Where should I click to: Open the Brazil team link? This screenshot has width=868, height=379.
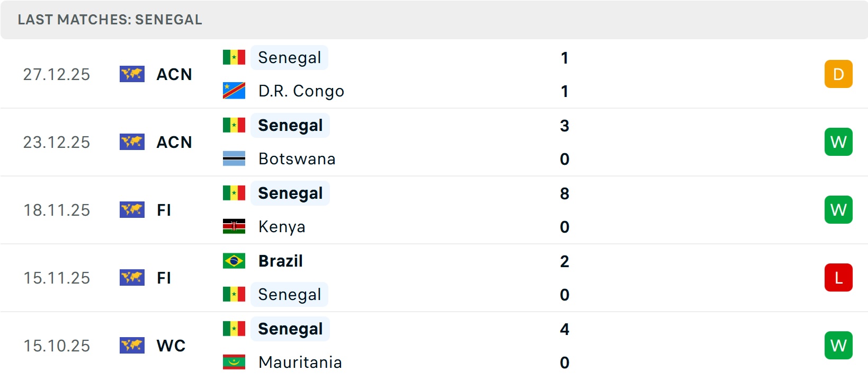(x=280, y=261)
